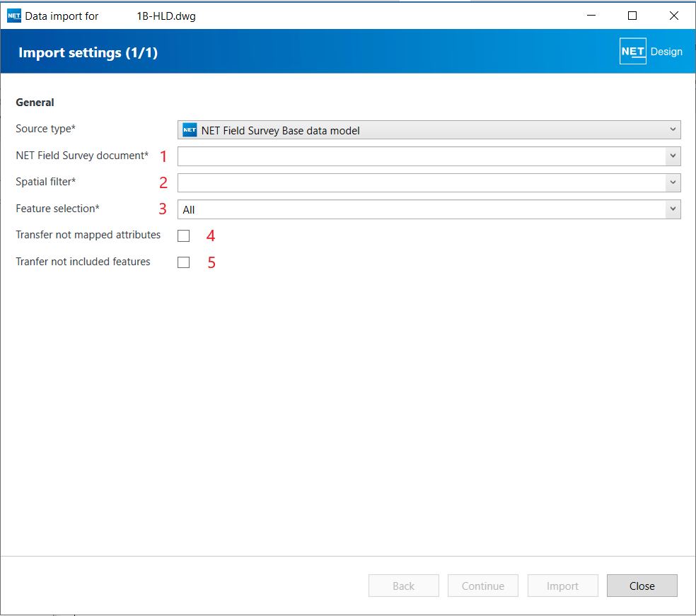Click the 1B-HLD.dwg window title text
The image size is (696, 616).
166,16
